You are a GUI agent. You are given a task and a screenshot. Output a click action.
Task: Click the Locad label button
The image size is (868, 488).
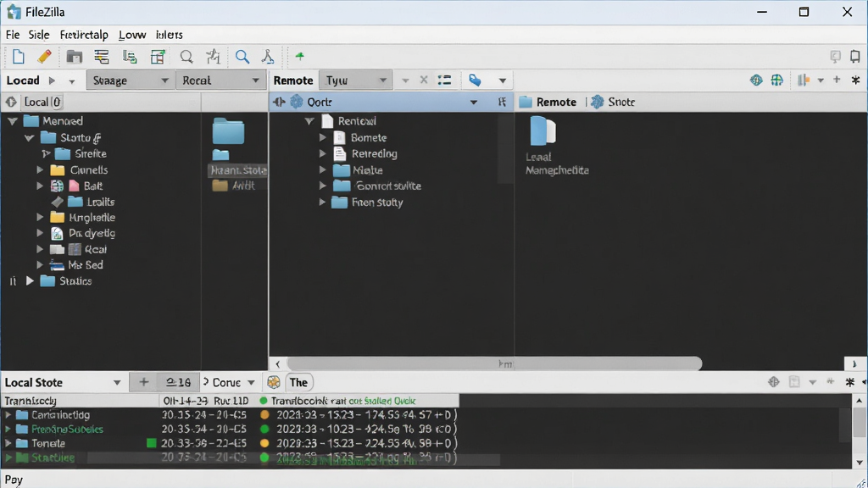[23, 80]
